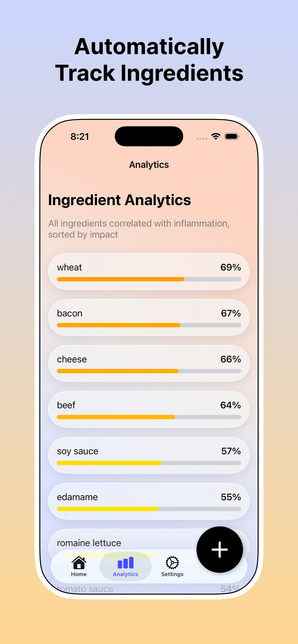Screen dimensions: 298x644
Task: Select the bacon ingredient entry
Action: (149, 317)
